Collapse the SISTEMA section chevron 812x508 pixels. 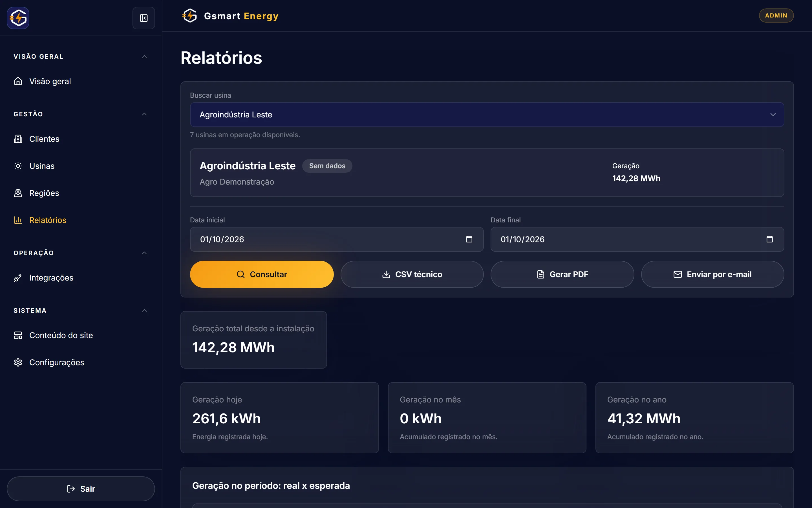(144, 310)
